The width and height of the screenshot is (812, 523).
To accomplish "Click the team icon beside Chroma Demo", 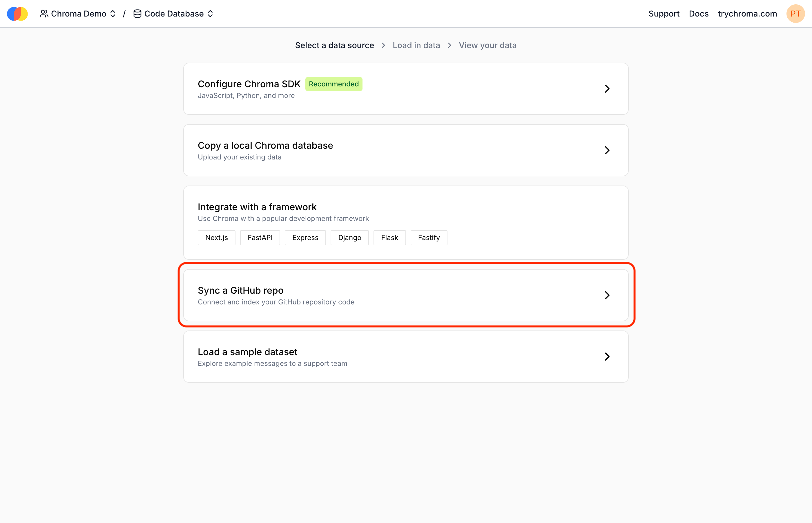I will 44,14.
